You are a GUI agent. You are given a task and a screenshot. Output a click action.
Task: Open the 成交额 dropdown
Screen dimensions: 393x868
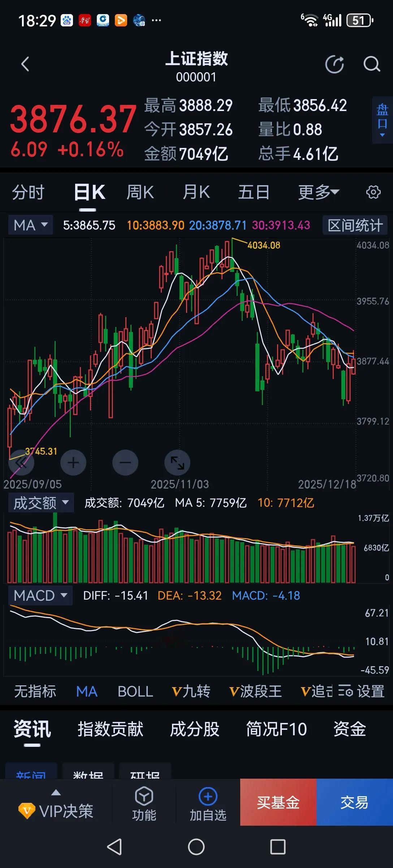[41, 503]
